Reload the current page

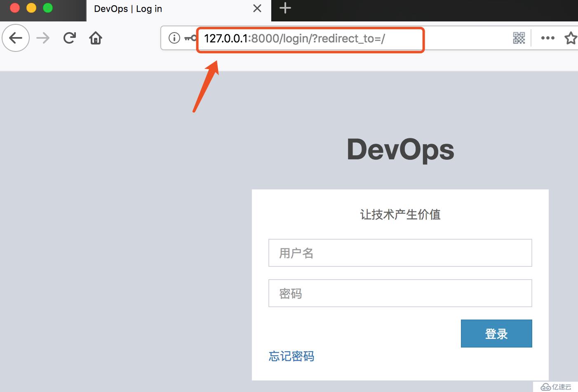click(x=70, y=38)
